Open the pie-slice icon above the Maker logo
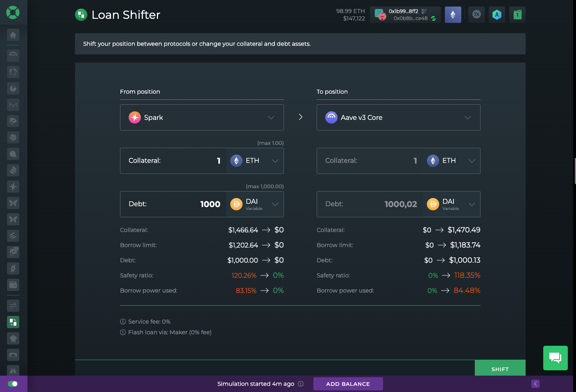Screen dimensions: 576x392 click(x=13, y=88)
